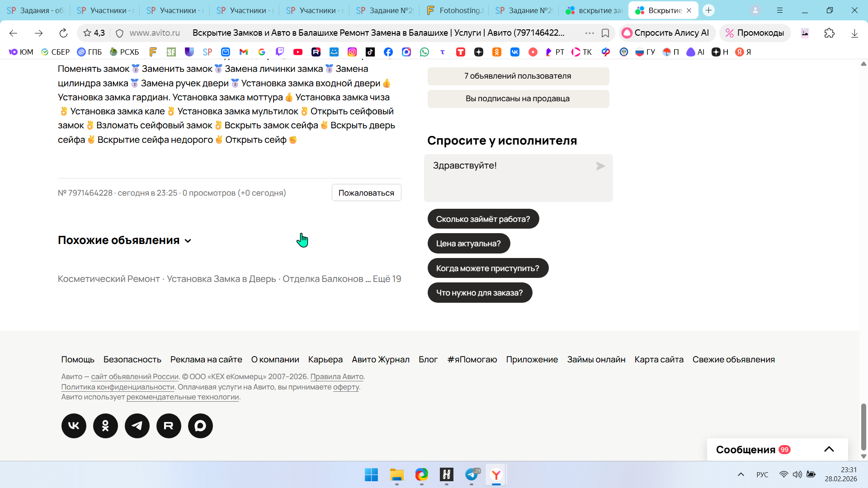
Task: Show hidden system tray icons
Action: click(741, 474)
